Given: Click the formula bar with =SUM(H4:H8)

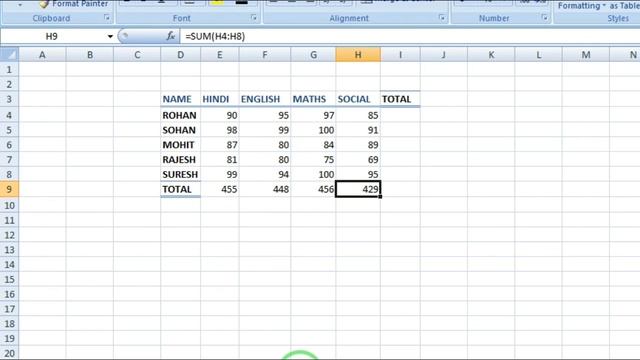Looking at the screenshot, I should 410,36.
